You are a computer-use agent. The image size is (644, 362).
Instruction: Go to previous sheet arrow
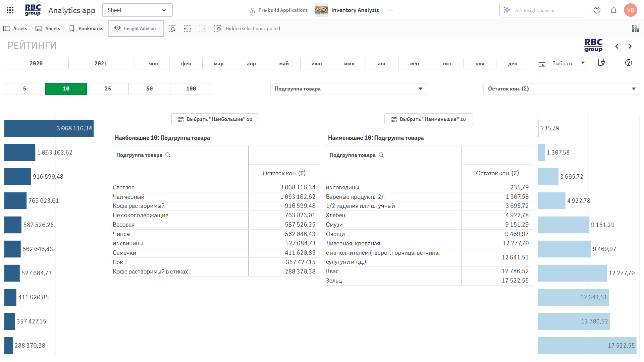pos(617,46)
